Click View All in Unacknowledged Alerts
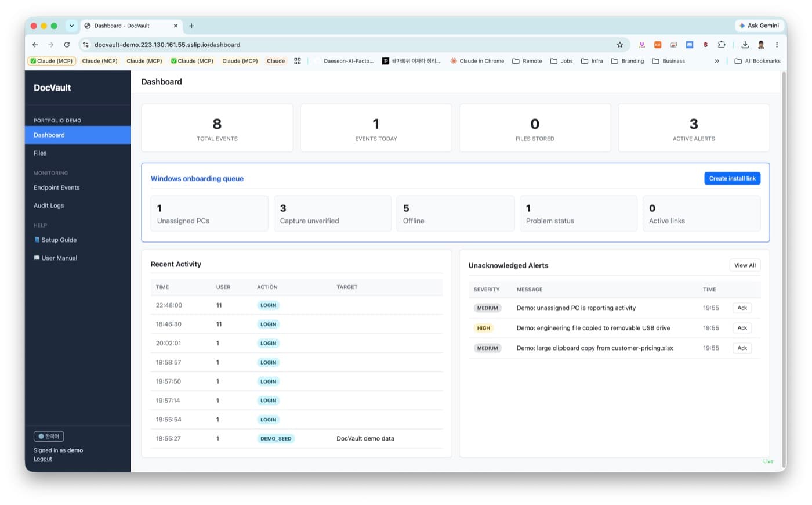The image size is (812, 505). 745,265
